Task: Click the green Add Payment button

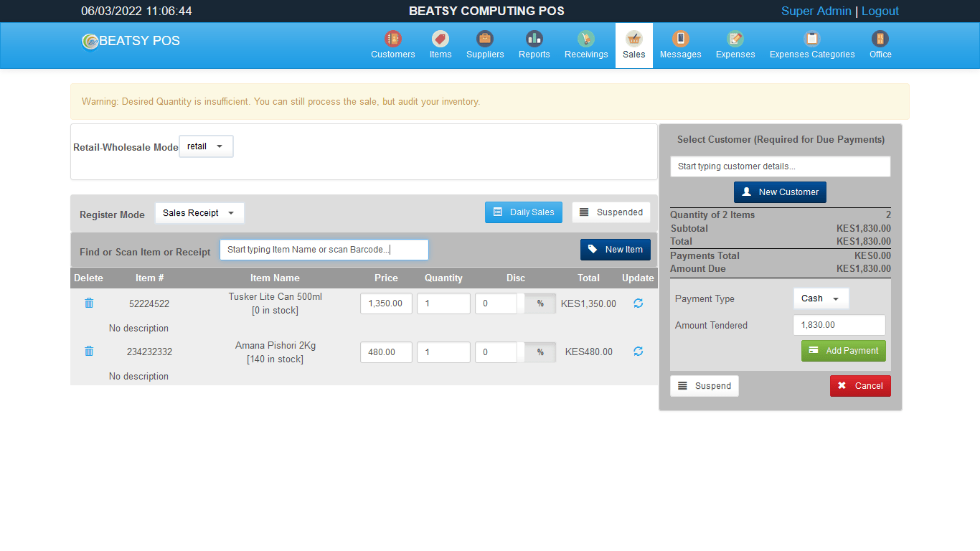Action: pyautogui.click(x=843, y=351)
